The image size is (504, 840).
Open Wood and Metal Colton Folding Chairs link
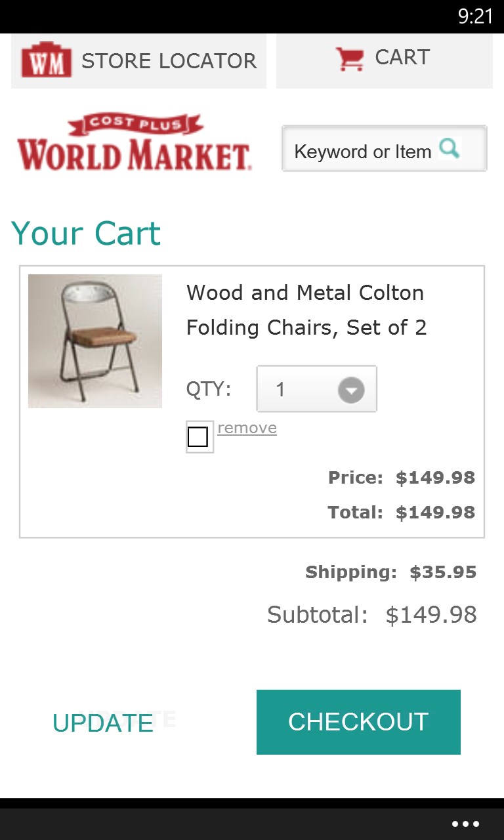click(x=306, y=310)
